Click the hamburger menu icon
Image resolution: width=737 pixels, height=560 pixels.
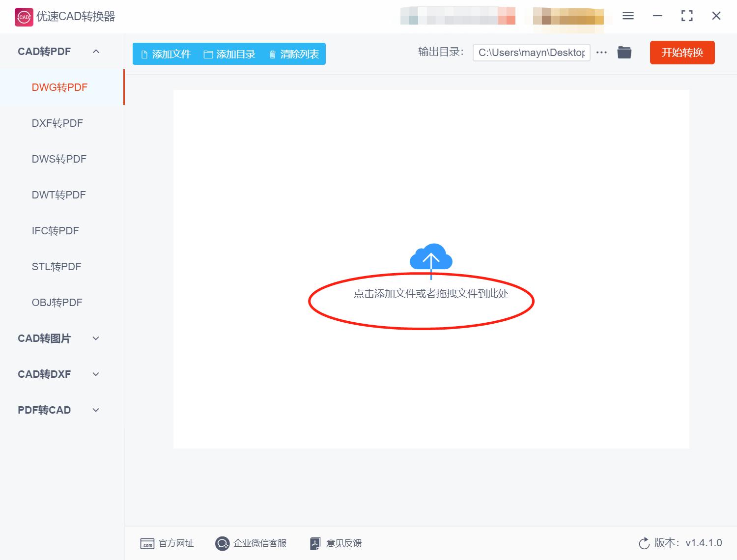point(627,16)
